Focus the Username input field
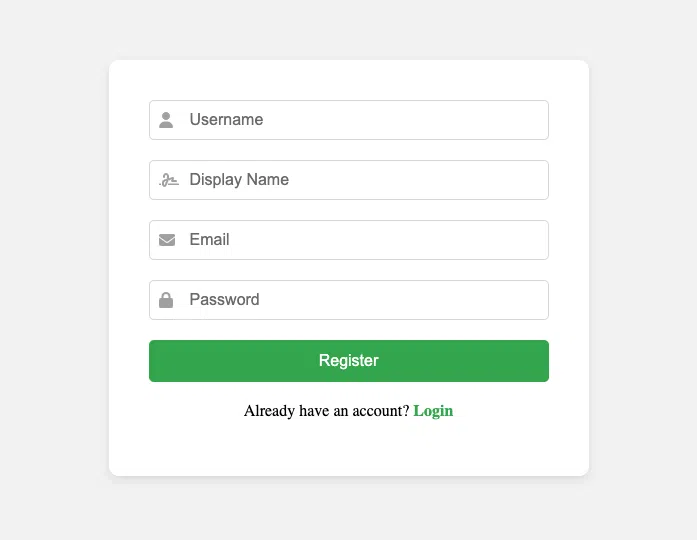Screen dimensions: 697x540 pyautogui.click(x=349, y=120)
